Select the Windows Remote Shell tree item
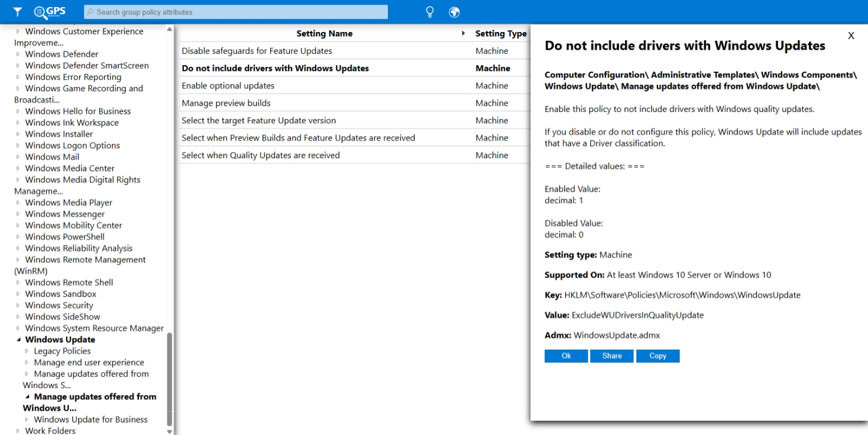The width and height of the screenshot is (868, 435). [x=69, y=282]
